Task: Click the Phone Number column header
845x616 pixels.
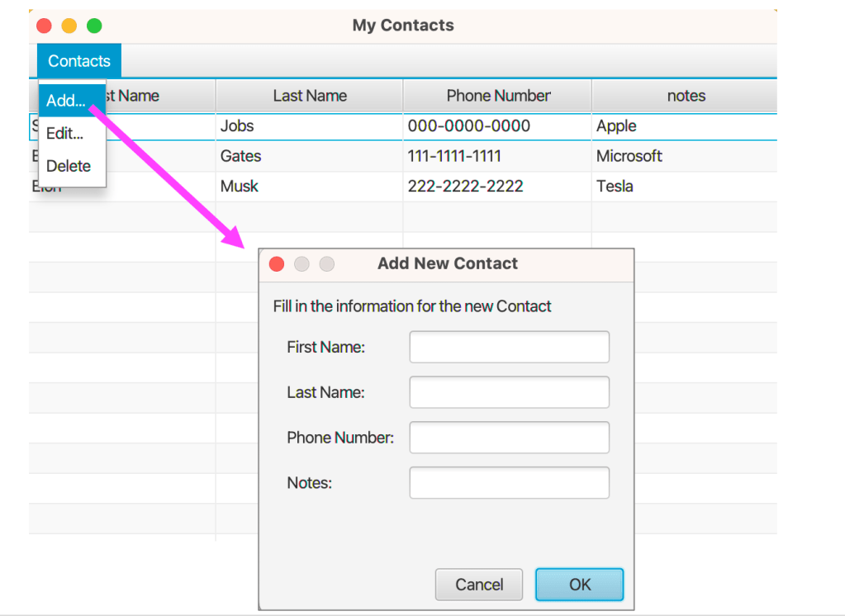Action: pyautogui.click(x=496, y=96)
